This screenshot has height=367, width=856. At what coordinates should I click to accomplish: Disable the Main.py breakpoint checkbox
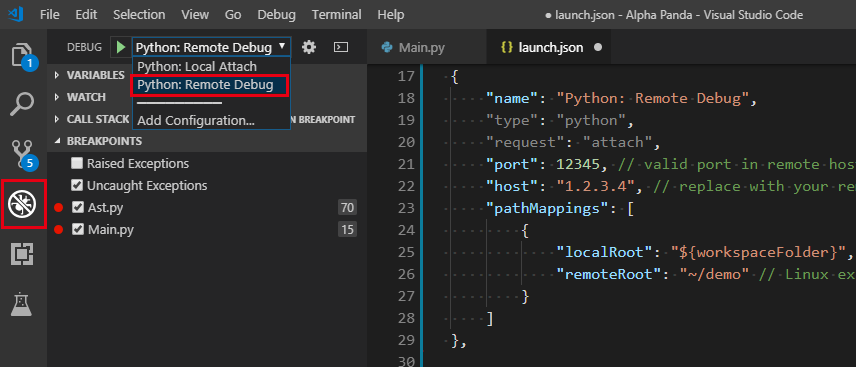(78, 229)
